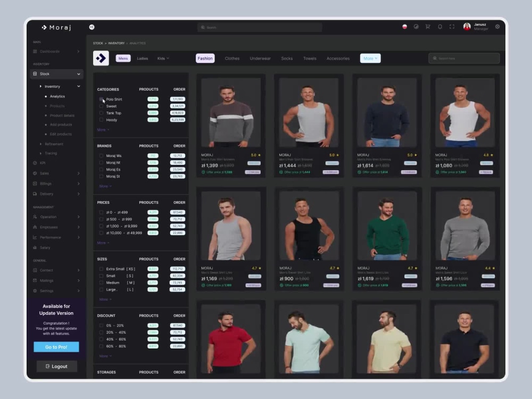The width and height of the screenshot is (532, 399).
Task: Click the Billings sidebar icon
Action: (x=35, y=184)
